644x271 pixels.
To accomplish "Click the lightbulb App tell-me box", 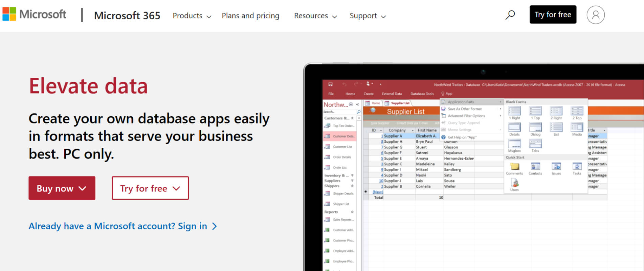I will tap(447, 94).
